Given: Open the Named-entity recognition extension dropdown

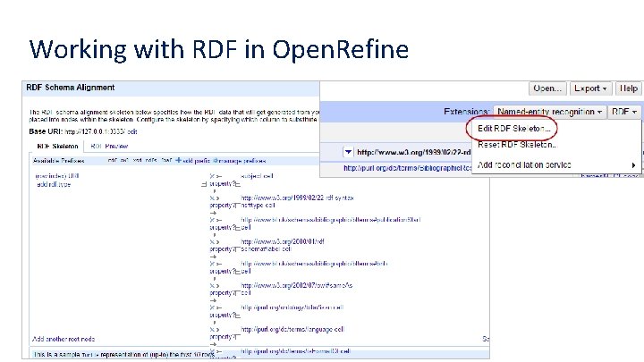Looking at the screenshot, I should [549, 112].
